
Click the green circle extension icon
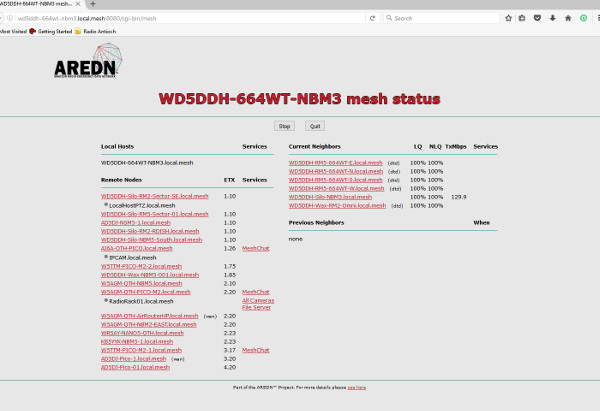pos(583,18)
